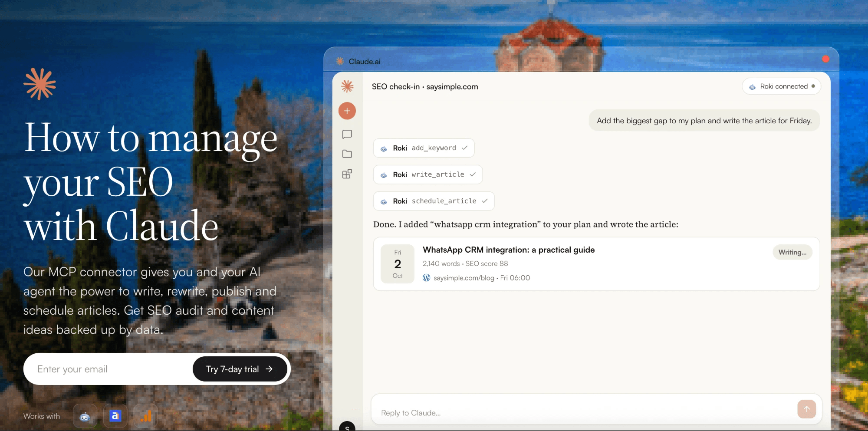Click the Enter your email field

pos(108,369)
